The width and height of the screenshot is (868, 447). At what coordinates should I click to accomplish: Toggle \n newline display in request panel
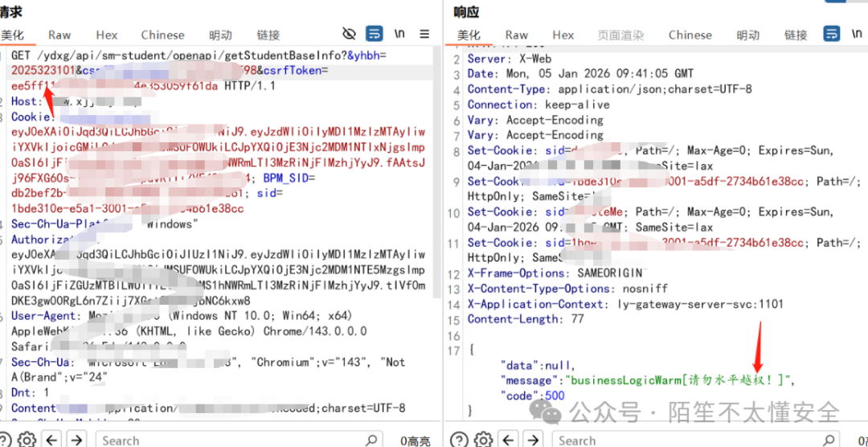399,34
